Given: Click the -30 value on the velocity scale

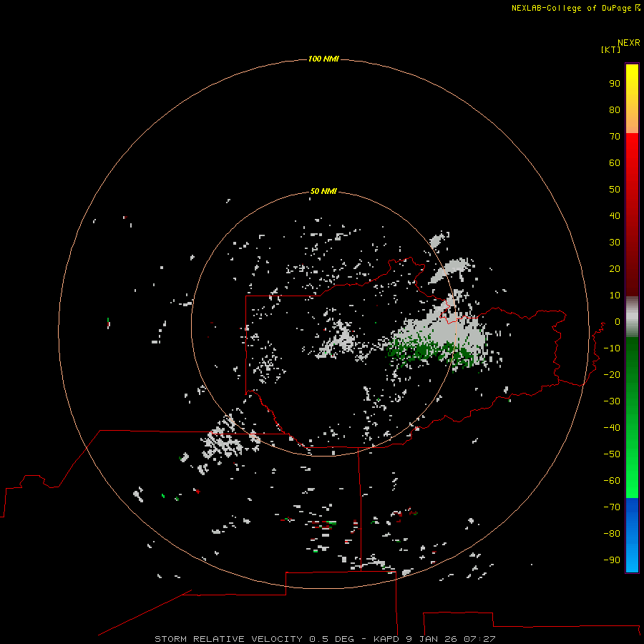Looking at the screenshot, I should click(x=612, y=401).
